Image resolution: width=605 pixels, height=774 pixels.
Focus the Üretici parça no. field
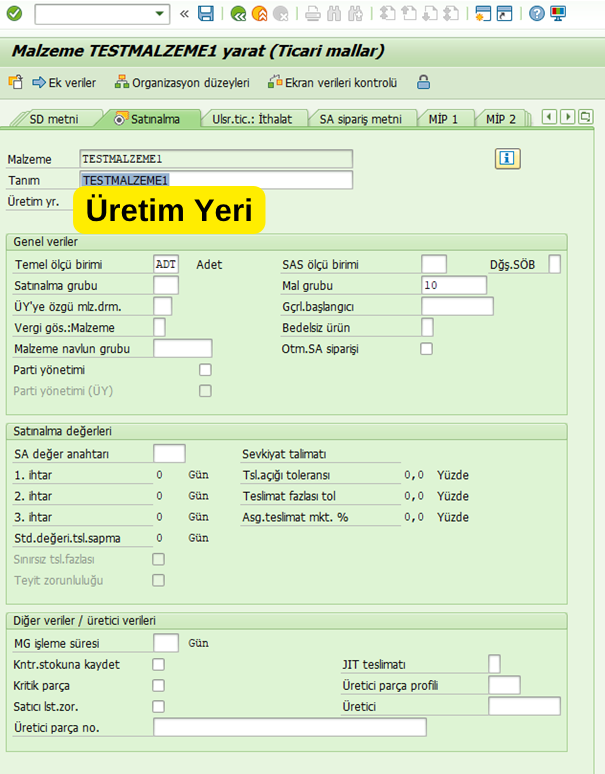tap(290, 727)
